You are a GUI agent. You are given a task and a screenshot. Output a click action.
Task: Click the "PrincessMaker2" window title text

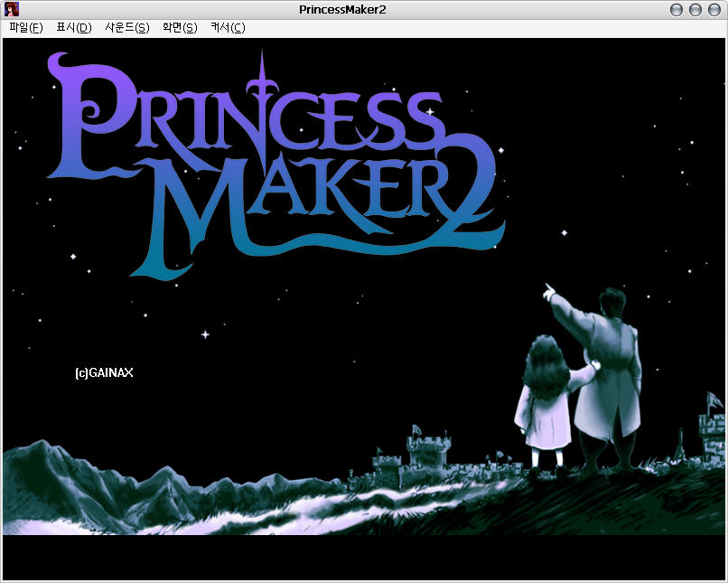click(342, 10)
